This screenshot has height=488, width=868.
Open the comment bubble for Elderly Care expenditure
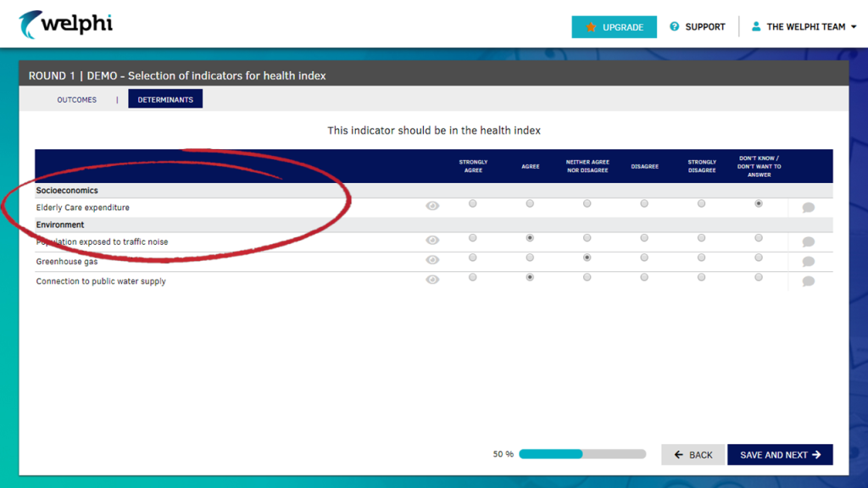click(x=808, y=207)
